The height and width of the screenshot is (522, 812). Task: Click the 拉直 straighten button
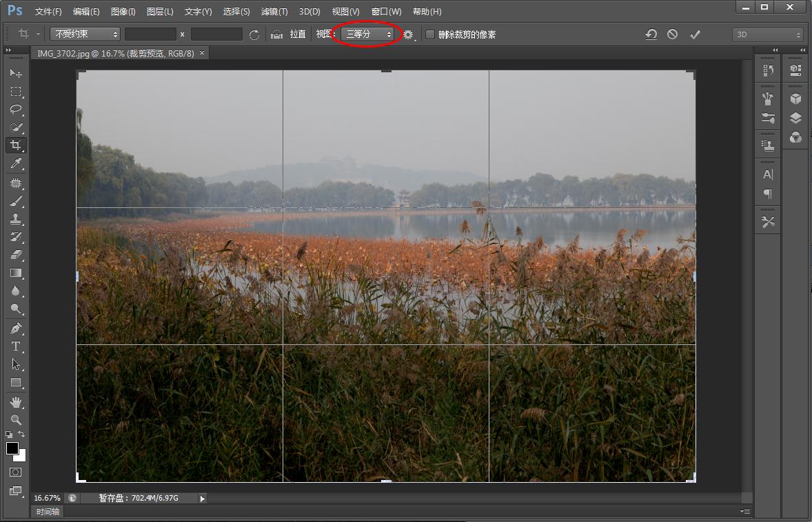(290, 34)
